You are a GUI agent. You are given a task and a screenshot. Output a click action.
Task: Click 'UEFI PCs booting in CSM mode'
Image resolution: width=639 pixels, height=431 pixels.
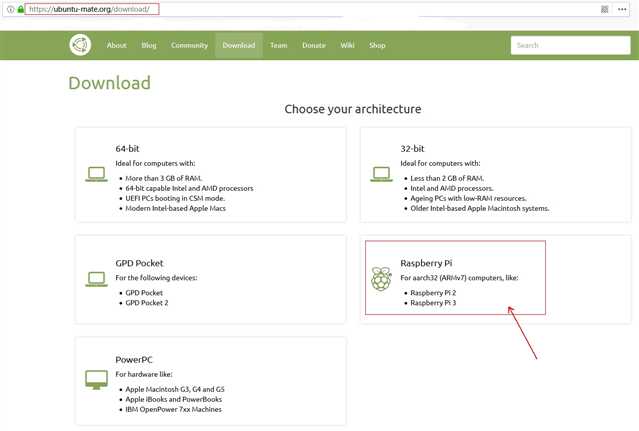pyautogui.click(x=175, y=198)
